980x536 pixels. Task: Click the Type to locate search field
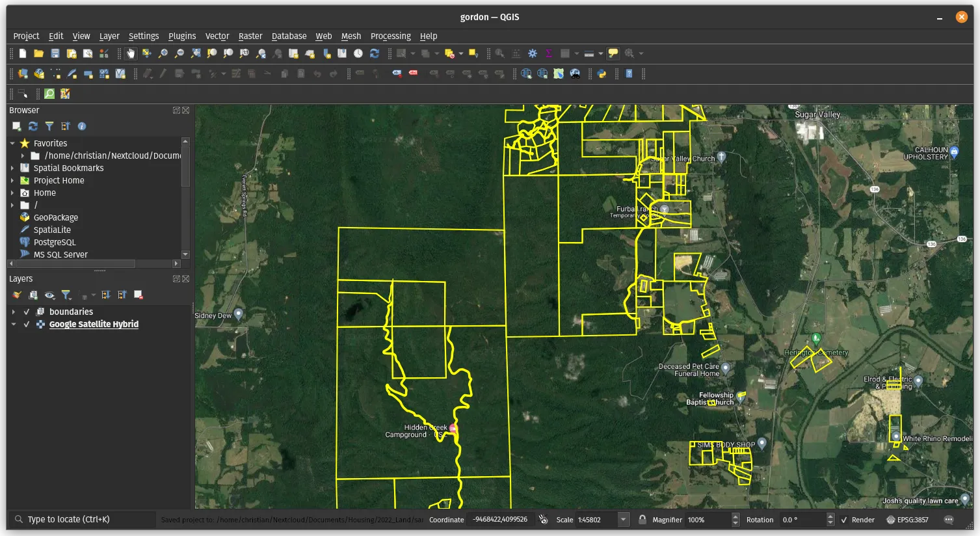click(85, 519)
